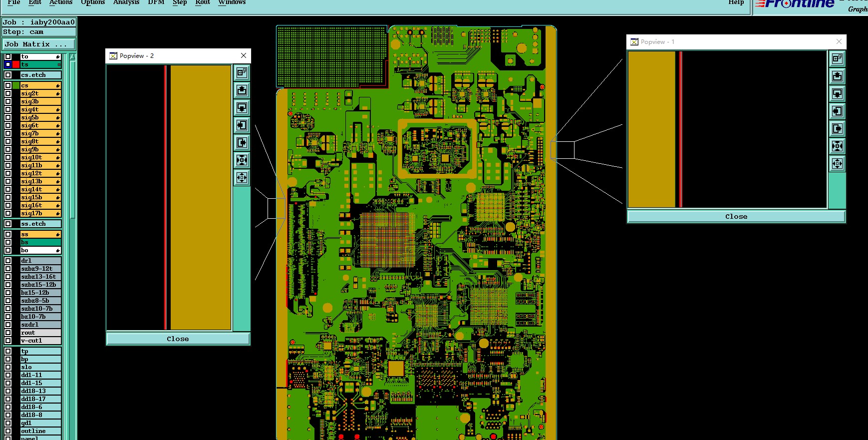Open the Options menu

tap(93, 2)
